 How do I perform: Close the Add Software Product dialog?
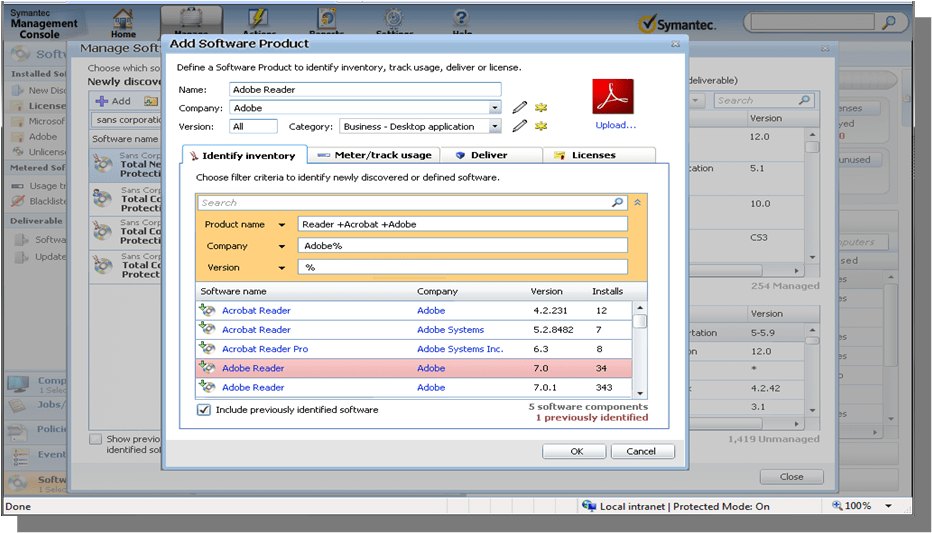(x=675, y=44)
